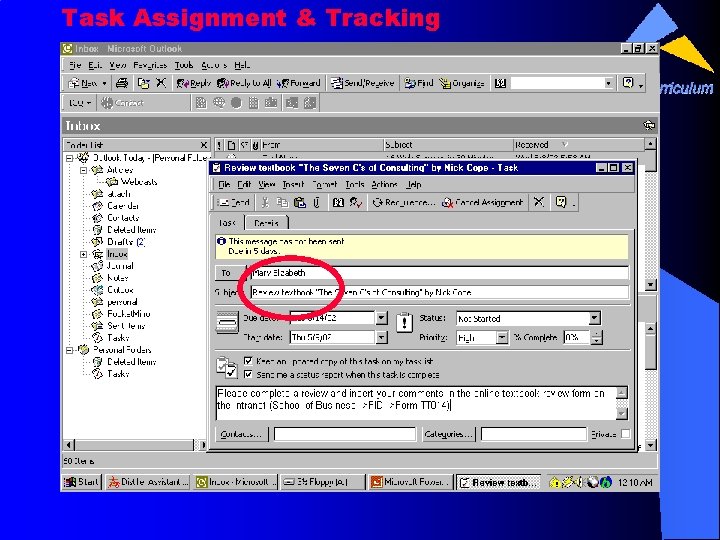Click the Help icon in Task toolbar
720x540 pixels.
coord(561,202)
